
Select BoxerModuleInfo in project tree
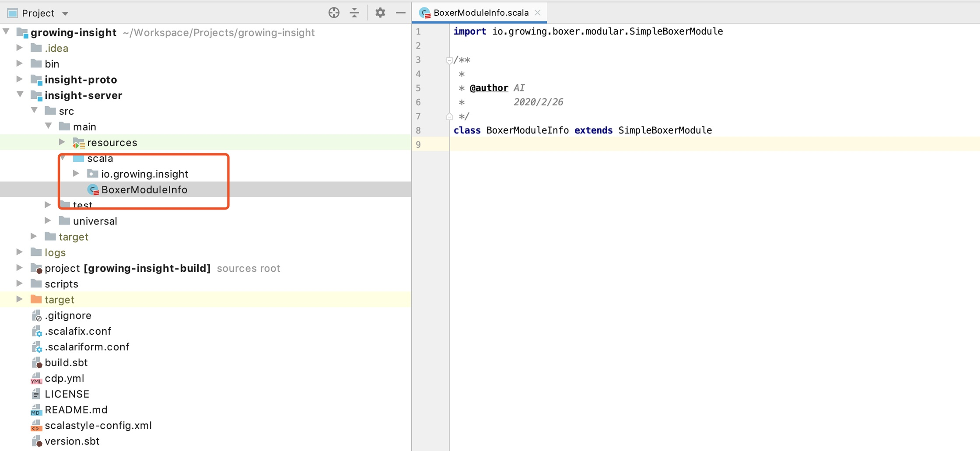tap(144, 189)
